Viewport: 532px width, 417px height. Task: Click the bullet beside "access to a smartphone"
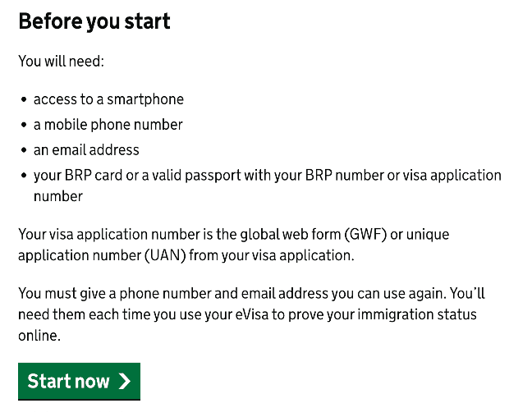click(23, 100)
